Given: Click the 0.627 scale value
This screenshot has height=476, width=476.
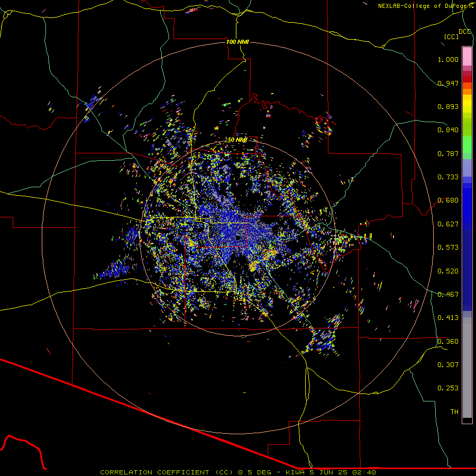Looking at the screenshot, I should 448,224.
